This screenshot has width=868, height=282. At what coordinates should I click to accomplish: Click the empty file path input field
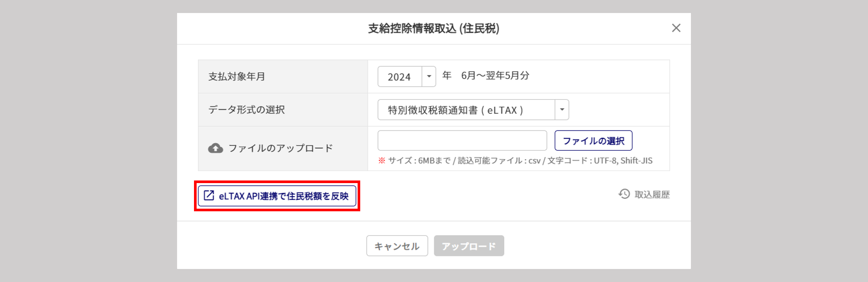coord(462,141)
